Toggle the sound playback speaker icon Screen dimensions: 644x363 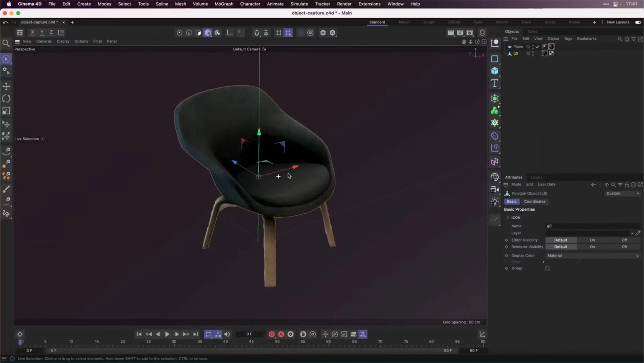click(x=227, y=334)
